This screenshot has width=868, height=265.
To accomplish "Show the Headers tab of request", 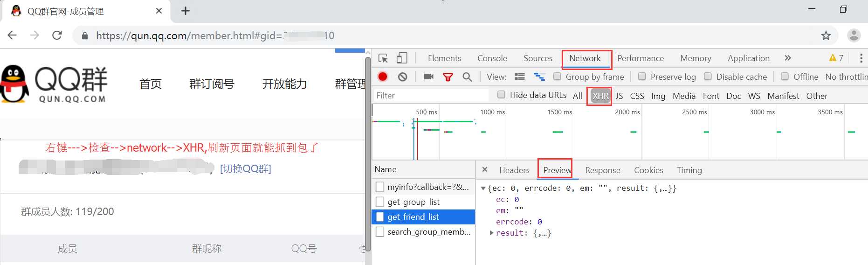I will pyautogui.click(x=514, y=170).
